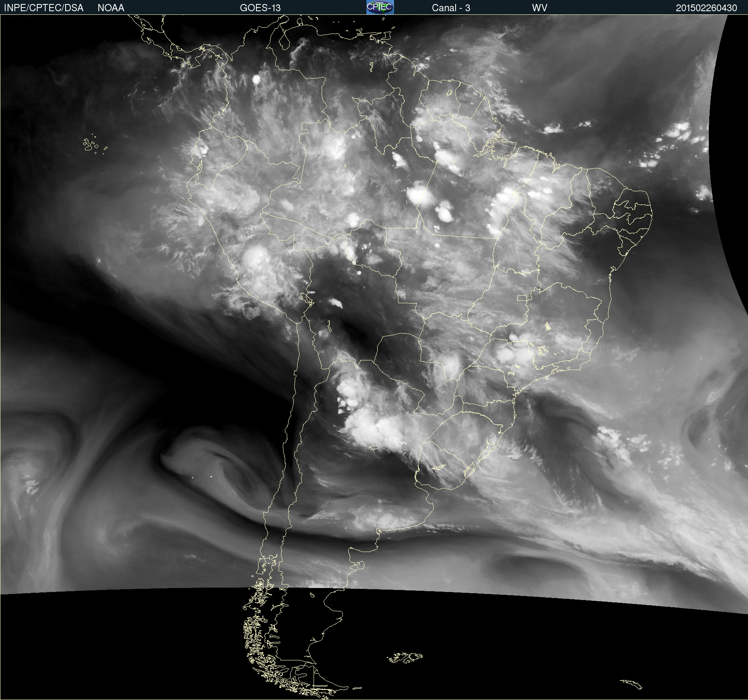Image resolution: width=748 pixels, height=700 pixels.
Task: Click the round bright cloud over Colombia
Action: [256, 80]
